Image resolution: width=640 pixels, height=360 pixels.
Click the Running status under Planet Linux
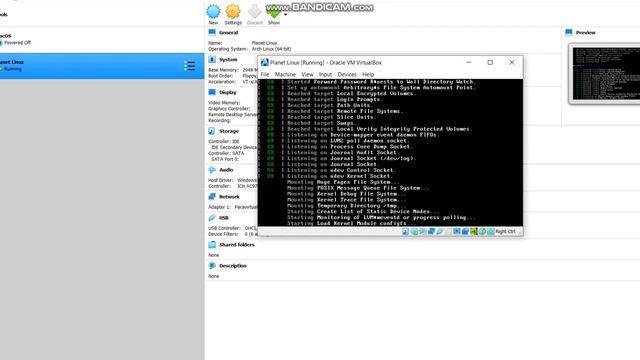coord(13,69)
